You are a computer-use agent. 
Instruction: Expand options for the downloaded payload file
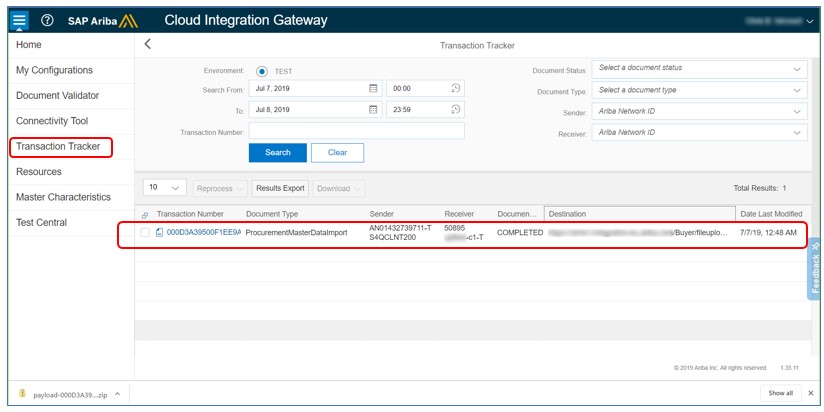pos(117,394)
